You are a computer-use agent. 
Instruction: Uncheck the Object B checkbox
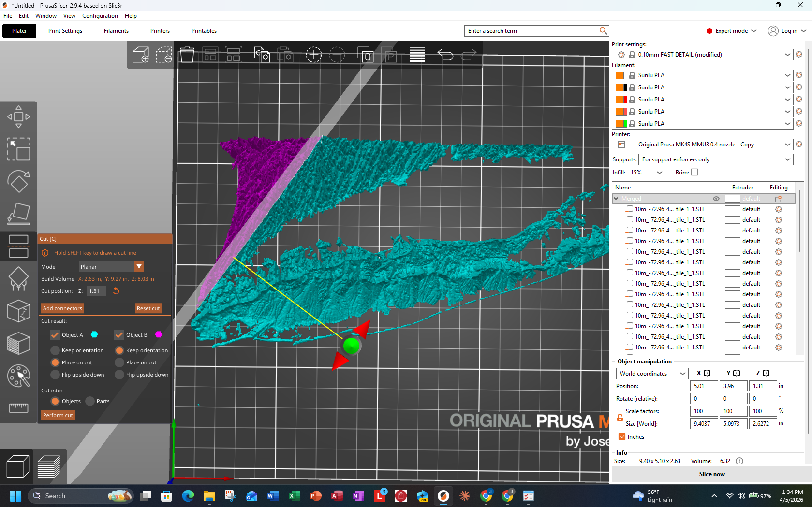click(119, 335)
